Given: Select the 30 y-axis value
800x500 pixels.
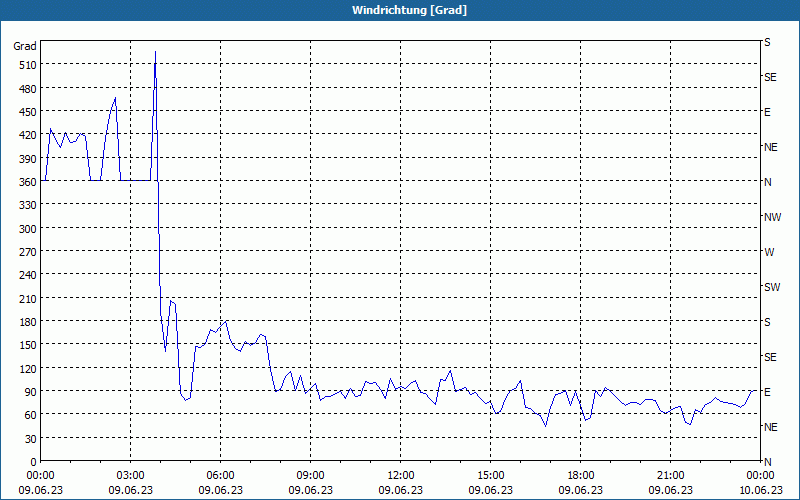Looking at the screenshot, I should click(x=31, y=439).
